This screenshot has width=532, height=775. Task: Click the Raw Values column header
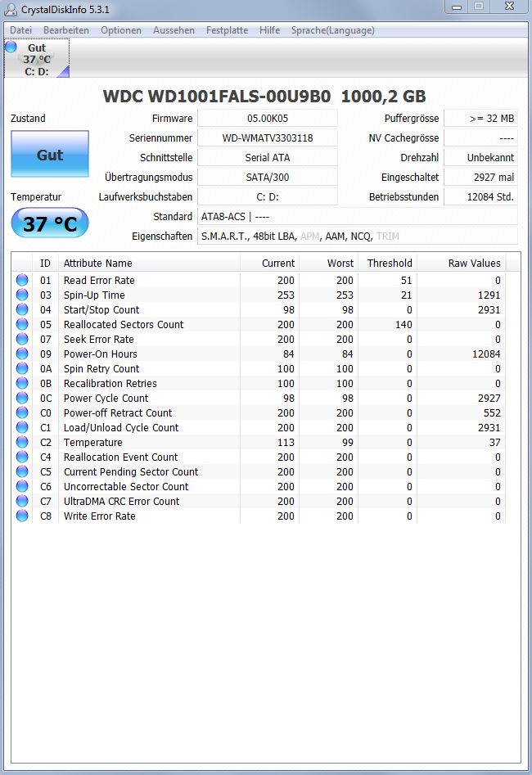pyautogui.click(x=462, y=263)
